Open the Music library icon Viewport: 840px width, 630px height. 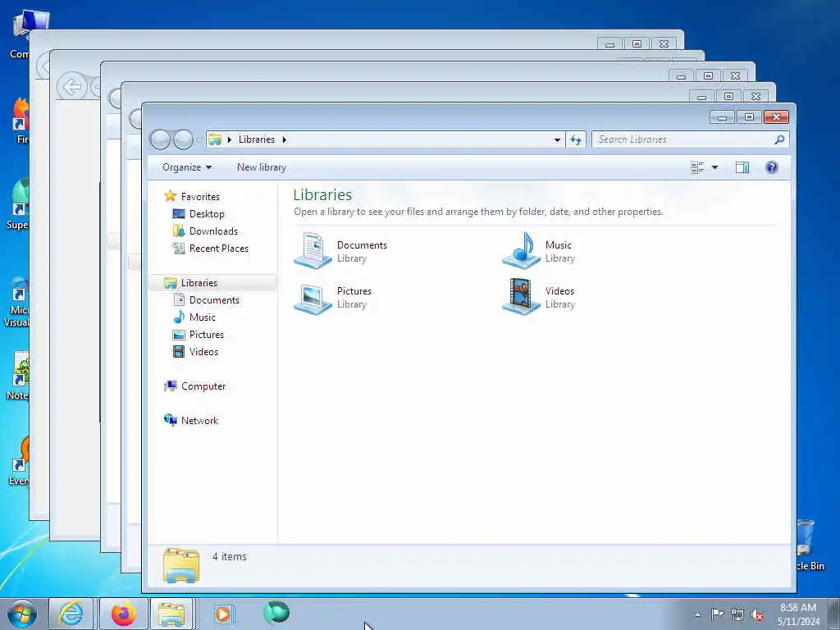(521, 251)
